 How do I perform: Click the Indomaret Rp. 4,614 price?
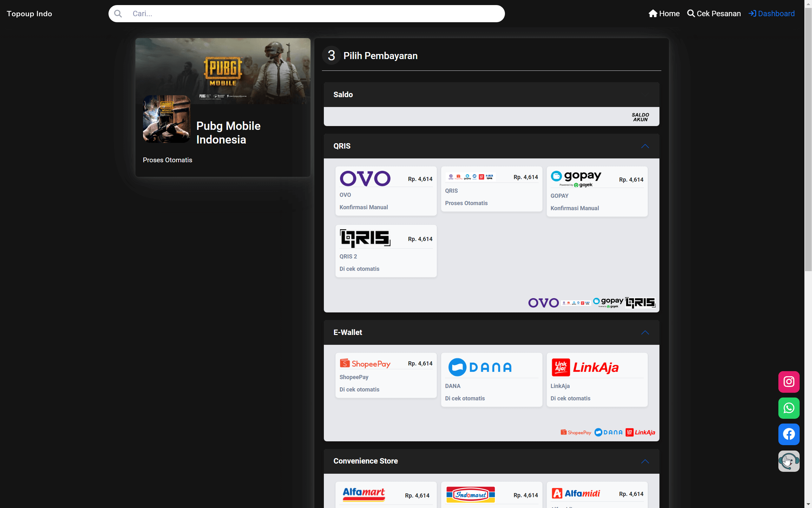coord(526,495)
